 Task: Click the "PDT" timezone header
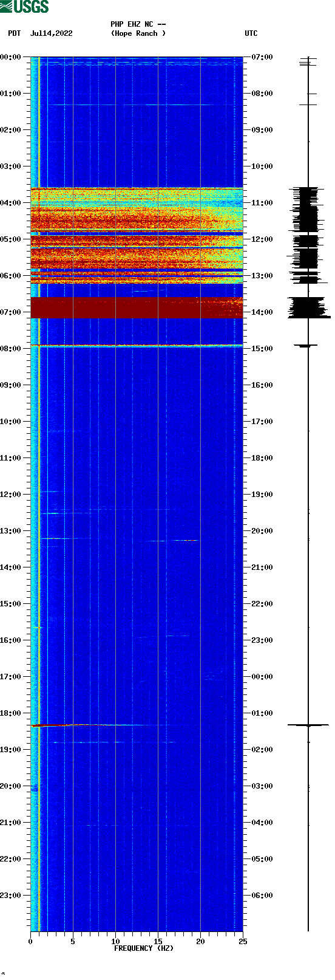(15, 33)
